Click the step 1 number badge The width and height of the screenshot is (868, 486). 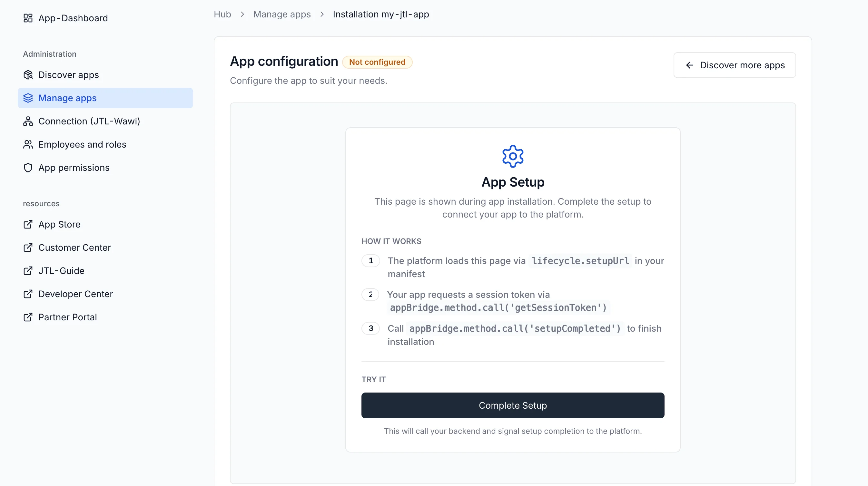pos(371,261)
